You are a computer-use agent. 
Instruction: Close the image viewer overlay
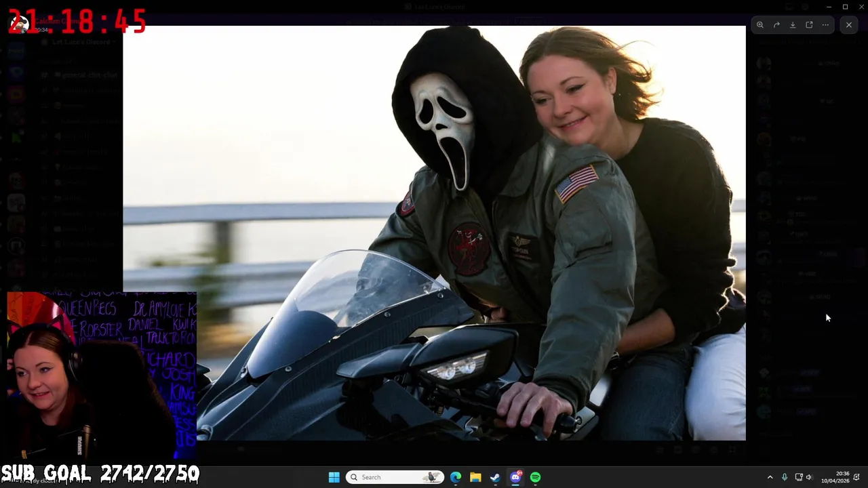tap(849, 25)
